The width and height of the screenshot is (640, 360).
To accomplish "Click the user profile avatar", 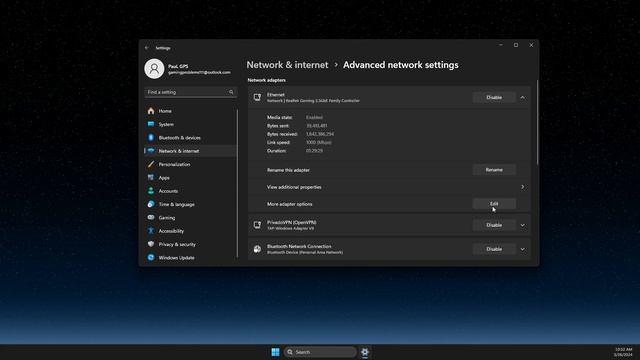I will click(x=154, y=69).
